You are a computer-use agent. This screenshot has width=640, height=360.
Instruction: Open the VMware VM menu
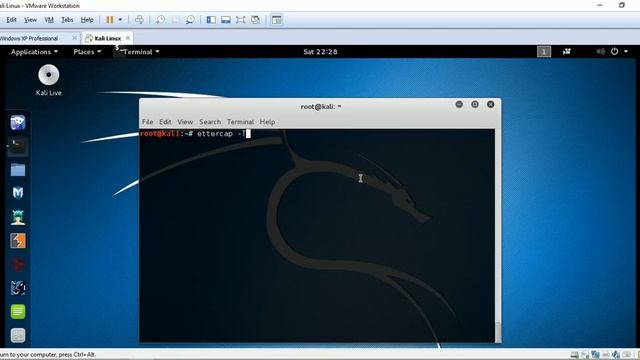(49, 20)
